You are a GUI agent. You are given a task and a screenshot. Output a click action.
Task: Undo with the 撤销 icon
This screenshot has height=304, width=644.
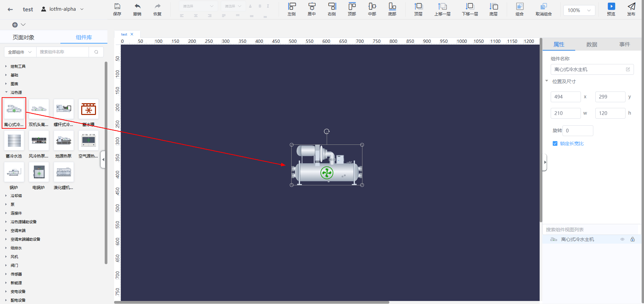tap(137, 6)
